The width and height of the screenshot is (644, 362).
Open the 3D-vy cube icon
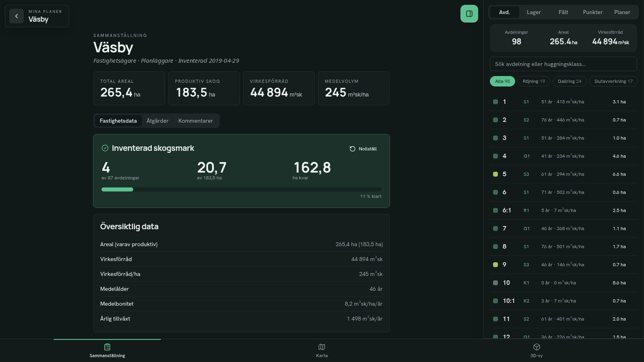pos(537,347)
